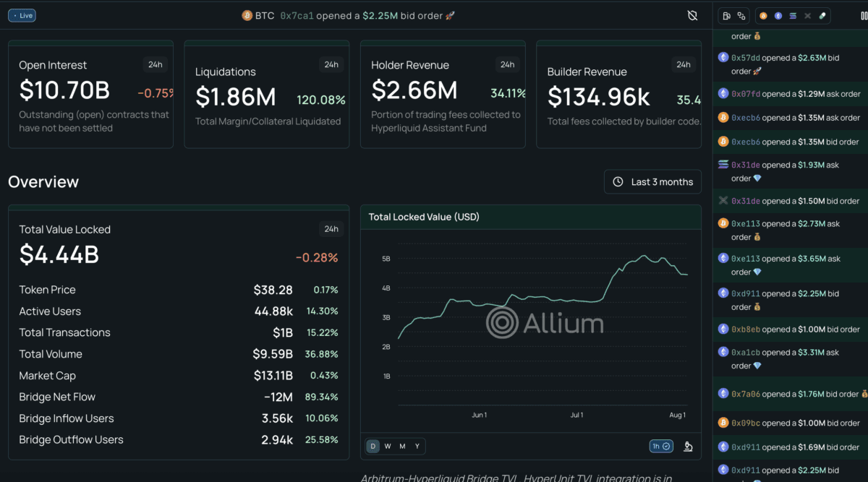
Task: Pause the live order feed
Action: (864, 16)
